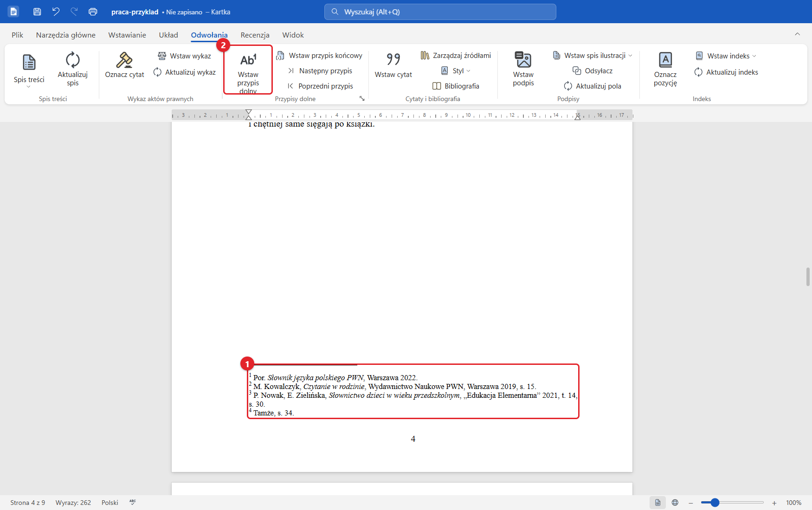The height and width of the screenshot is (510, 812).
Task: Open Przypisy dolne dialog launcher
Action: click(x=362, y=98)
